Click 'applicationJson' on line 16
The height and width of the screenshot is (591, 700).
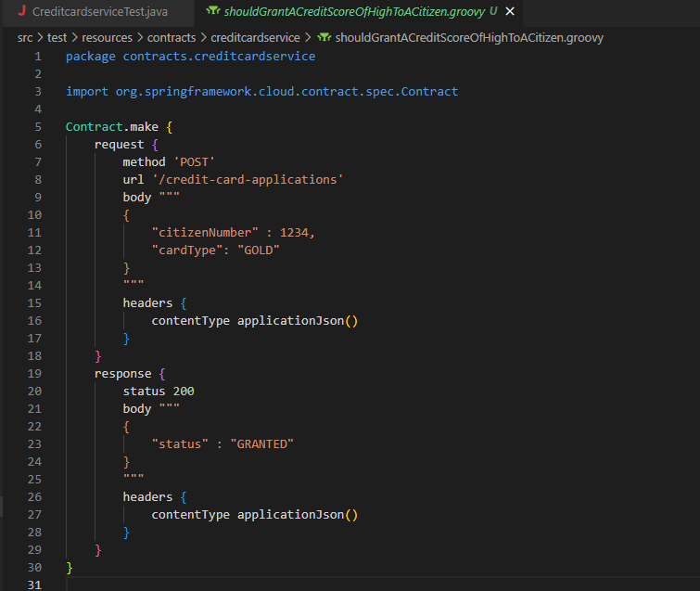pos(290,321)
